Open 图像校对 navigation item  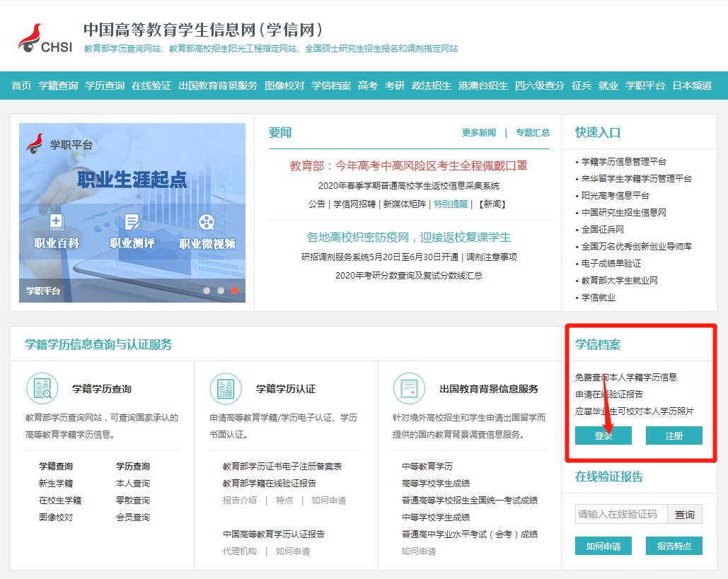[x=284, y=86]
